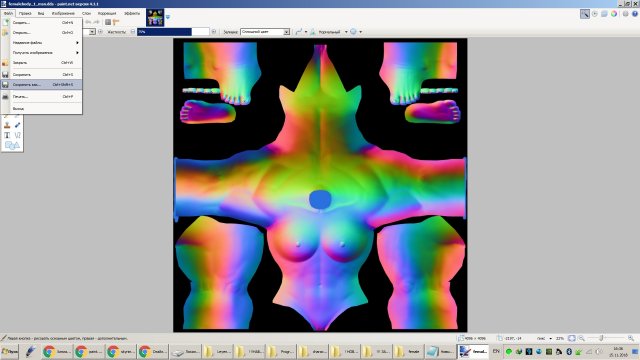Image resolution: width=640 pixels, height=360 pixels.
Task: Open paint.net Settings gear icon
Action: click(625, 14)
